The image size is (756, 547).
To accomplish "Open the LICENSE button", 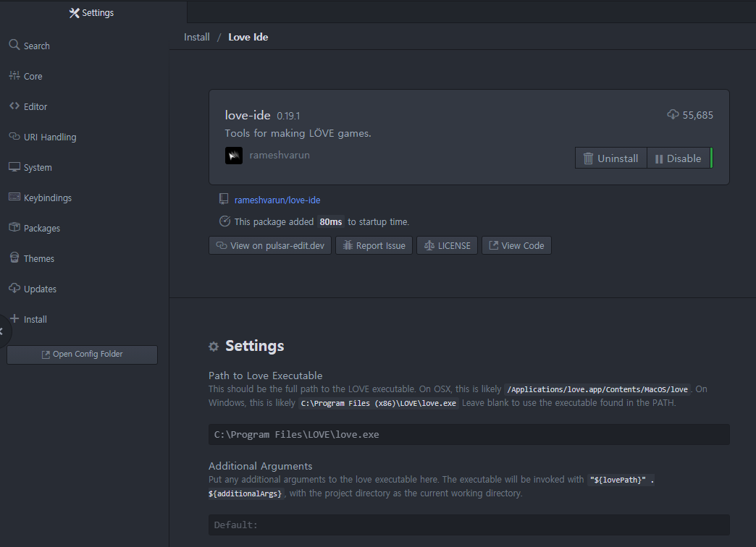I will (447, 245).
